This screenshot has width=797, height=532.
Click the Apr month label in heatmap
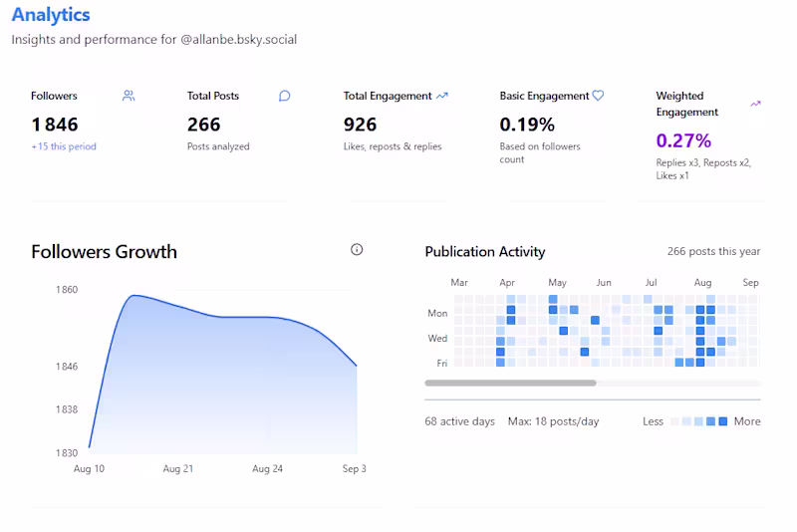click(x=507, y=283)
